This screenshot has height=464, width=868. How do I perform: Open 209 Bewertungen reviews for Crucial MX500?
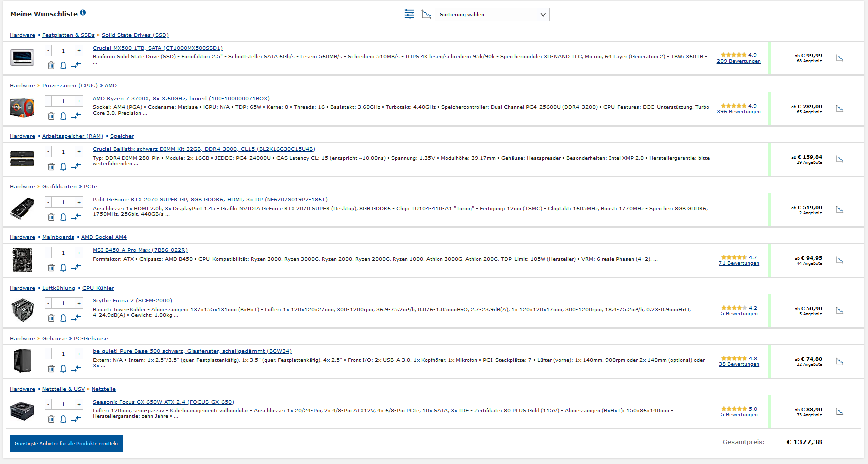click(738, 61)
